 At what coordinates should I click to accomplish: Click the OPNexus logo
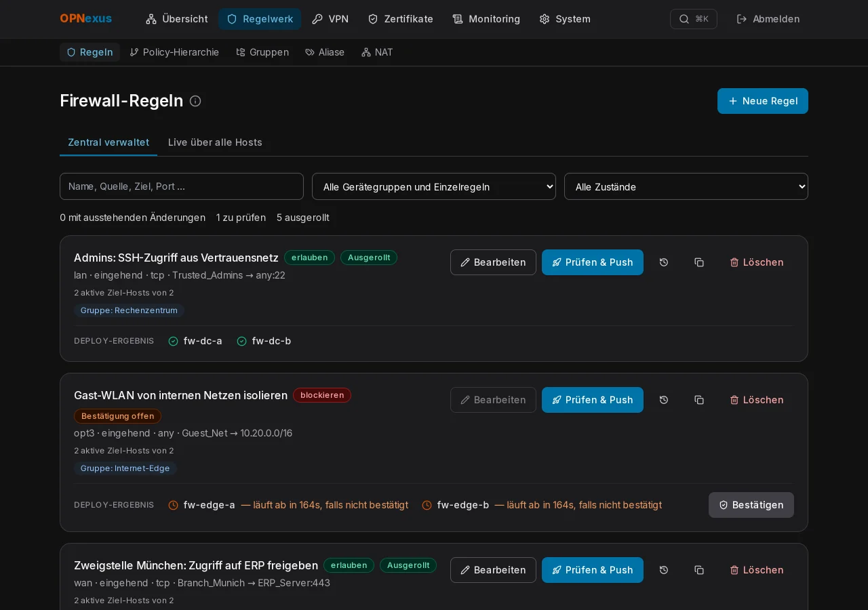[x=85, y=19]
